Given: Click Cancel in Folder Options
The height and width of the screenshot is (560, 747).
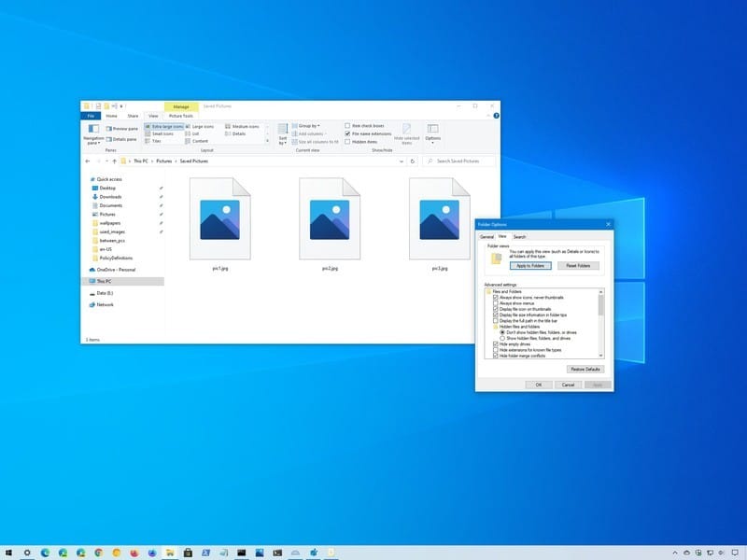Looking at the screenshot, I should pyautogui.click(x=568, y=385).
